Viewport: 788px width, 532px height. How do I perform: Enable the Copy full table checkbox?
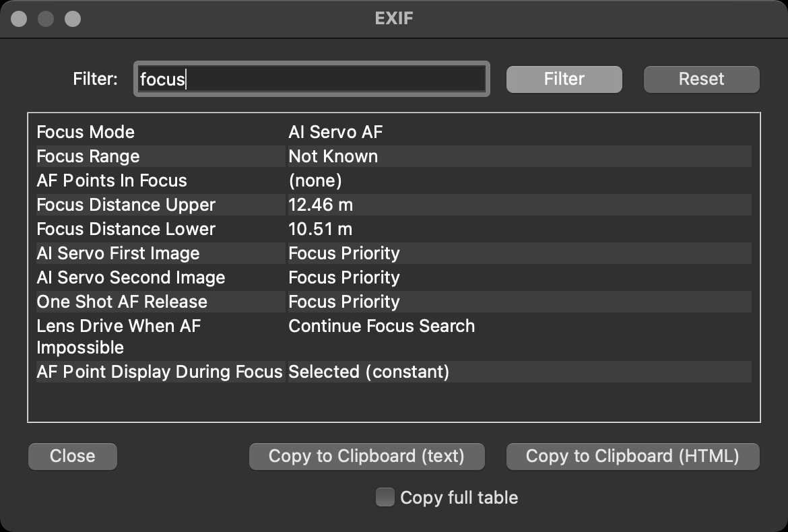[x=385, y=498]
